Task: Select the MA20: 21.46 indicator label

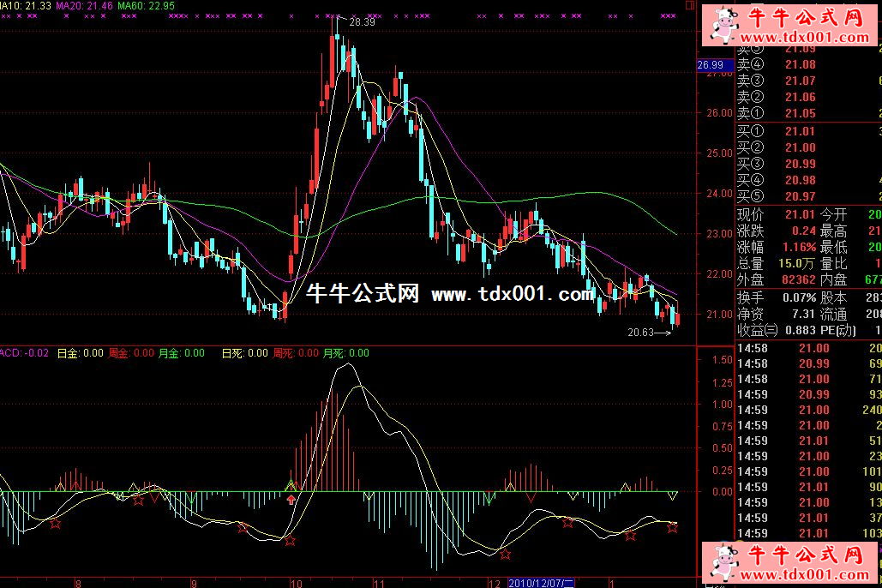Action: tap(84, 6)
